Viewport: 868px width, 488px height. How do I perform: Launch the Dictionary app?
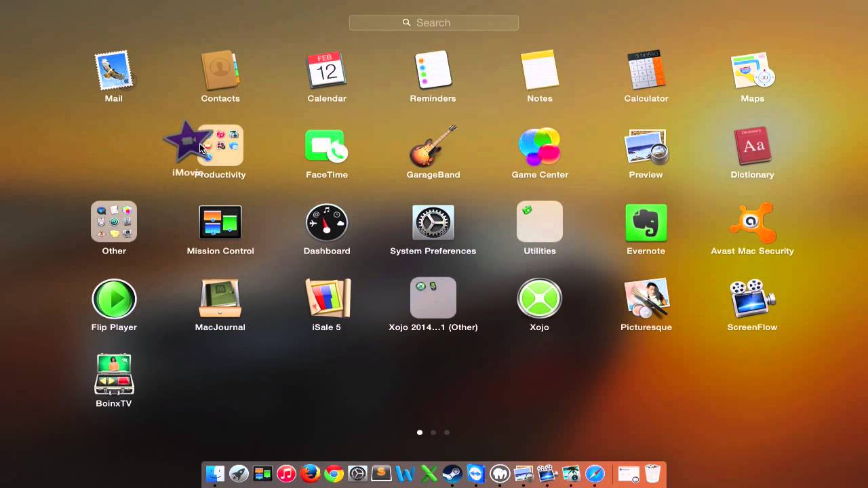point(753,146)
